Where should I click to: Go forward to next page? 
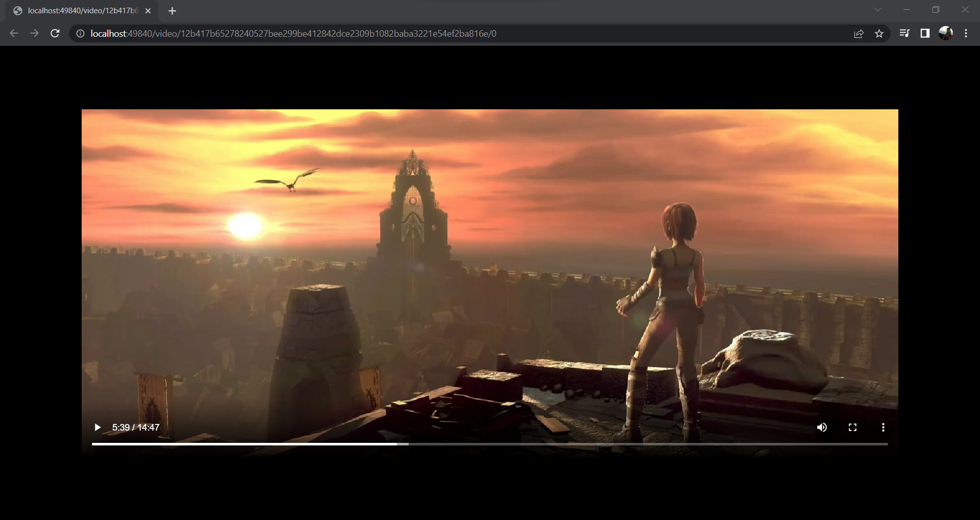(x=34, y=34)
